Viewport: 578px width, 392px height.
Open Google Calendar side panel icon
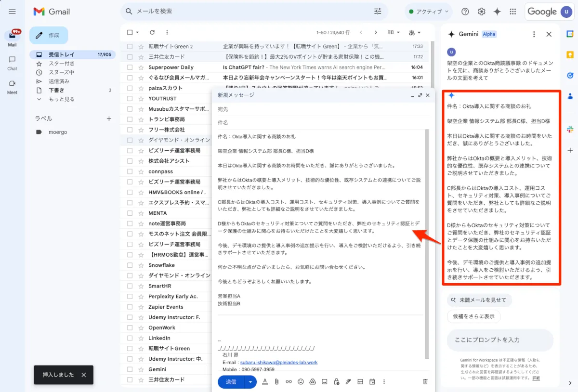click(x=570, y=34)
